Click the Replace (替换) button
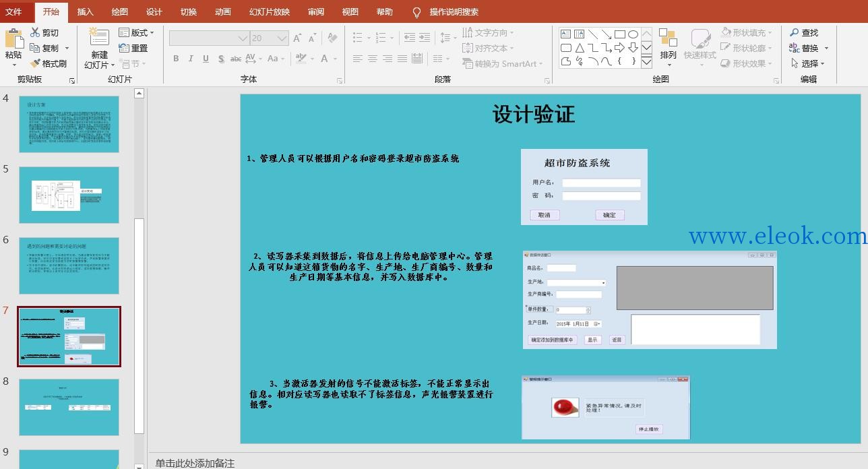868x469 pixels. pos(805,48)
